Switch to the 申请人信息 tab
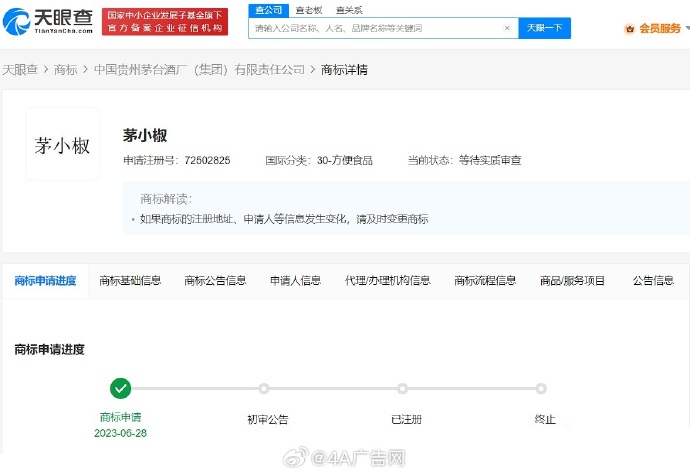690x474 pixels. (295, 281)
